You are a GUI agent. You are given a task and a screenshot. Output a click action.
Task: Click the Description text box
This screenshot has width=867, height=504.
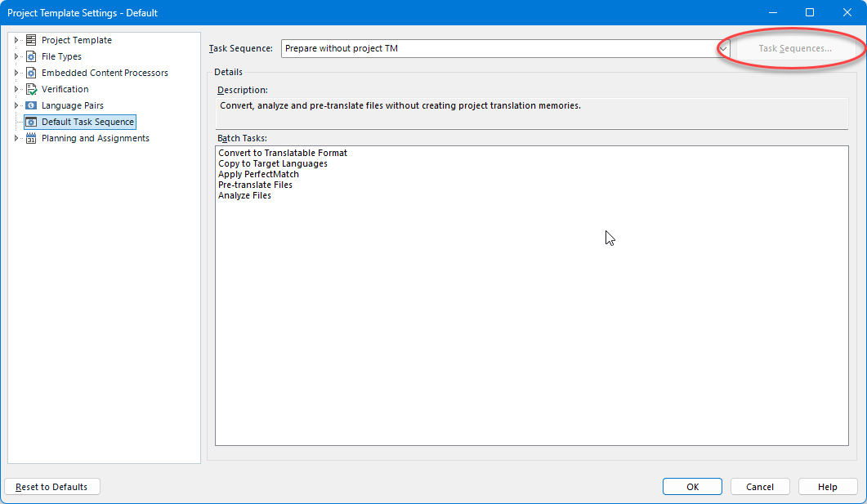coord(531,114)
